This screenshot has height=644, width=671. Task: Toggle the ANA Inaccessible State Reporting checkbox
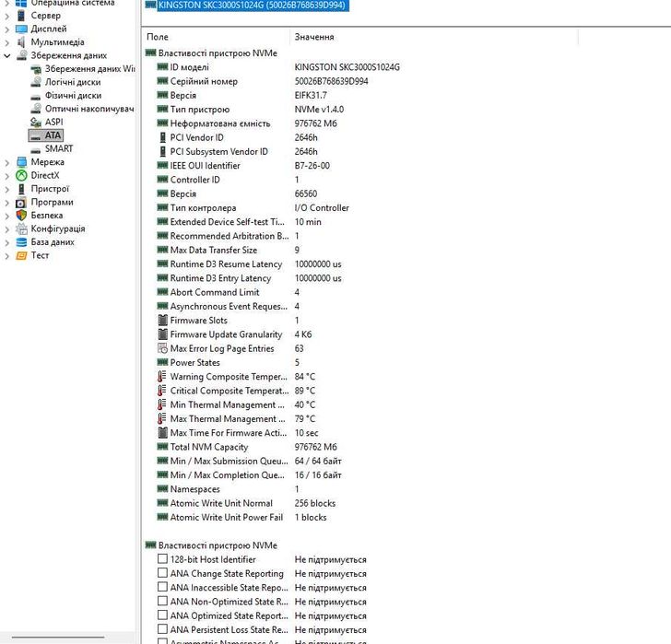162,587
